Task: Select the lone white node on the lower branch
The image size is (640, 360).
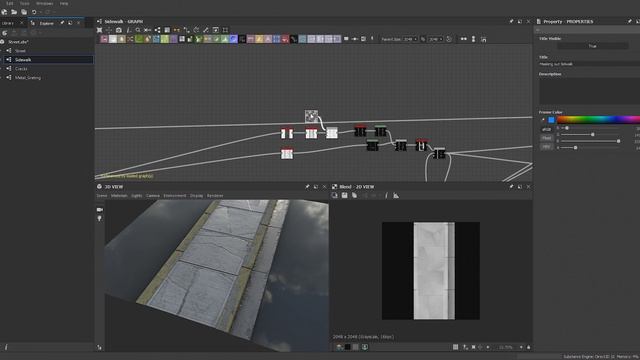Action: 287,153
